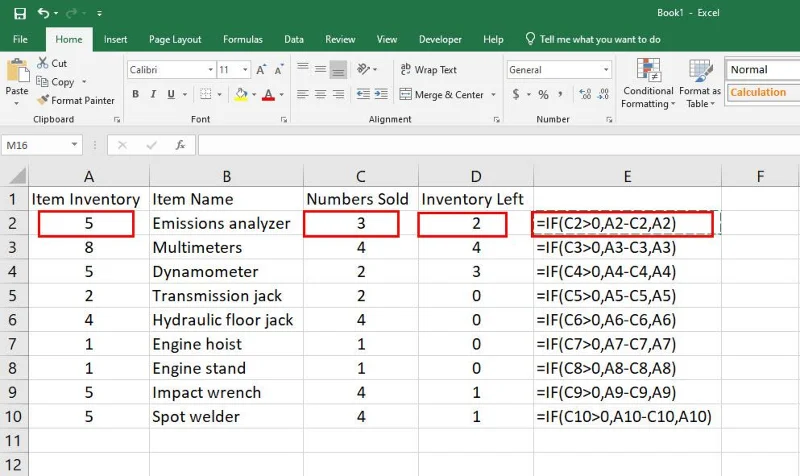The image size is (800, 476).
Task: Activate Format Painter
Action: [x=76, y=101]
